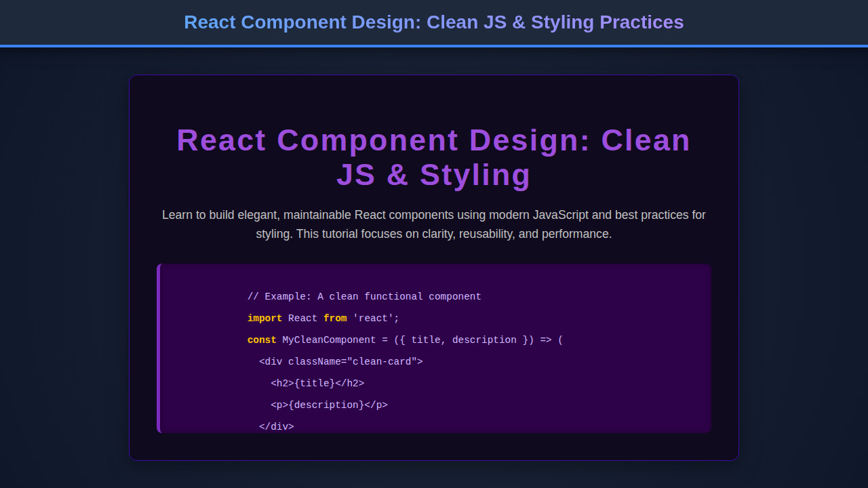Click the purple left border of the code block

[158, 348]
